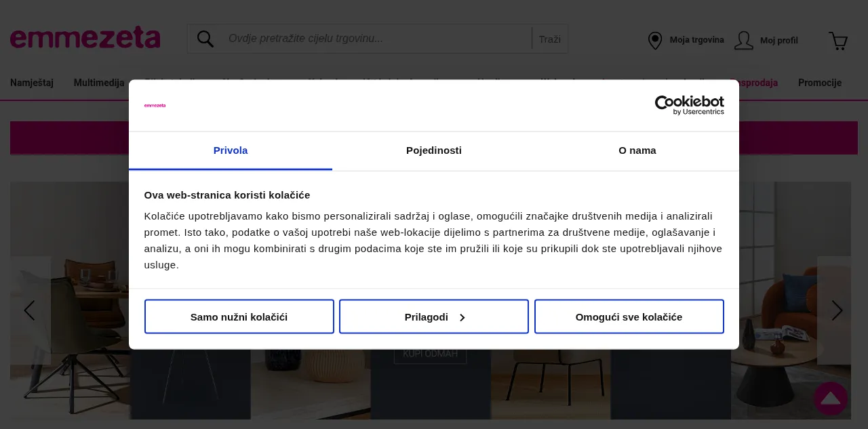Accept only necessary cookies (Samo nužni kolačići)
This screenshot has height=429, width=868.
(x=239, y=316)
